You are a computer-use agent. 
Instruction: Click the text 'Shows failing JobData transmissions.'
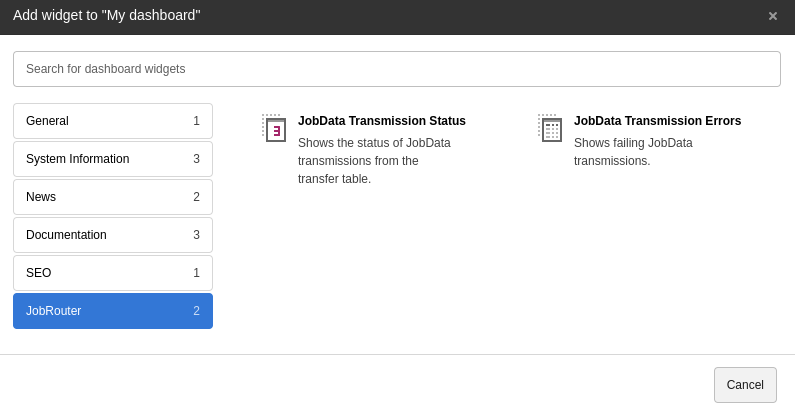click(633, 152)
